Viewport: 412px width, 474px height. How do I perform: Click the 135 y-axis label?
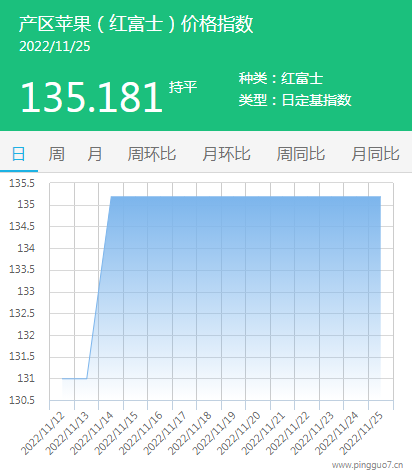pyautogui.click(x=26, y=204)
